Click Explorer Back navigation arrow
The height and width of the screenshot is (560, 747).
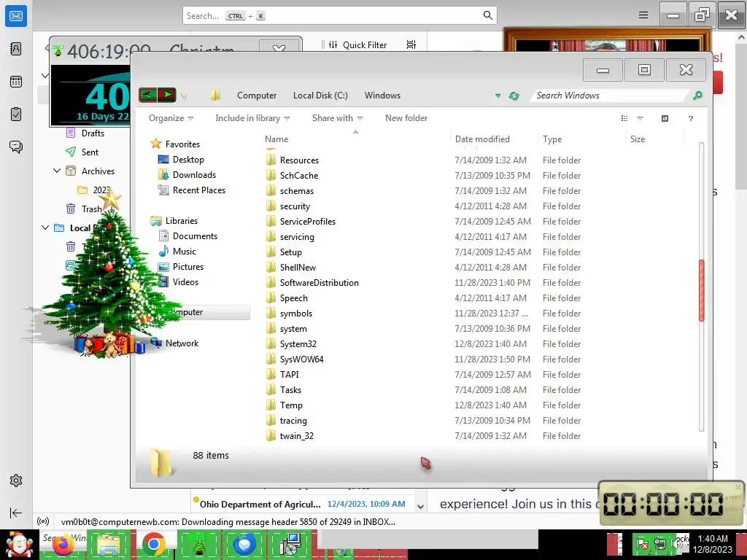point(147,95)
